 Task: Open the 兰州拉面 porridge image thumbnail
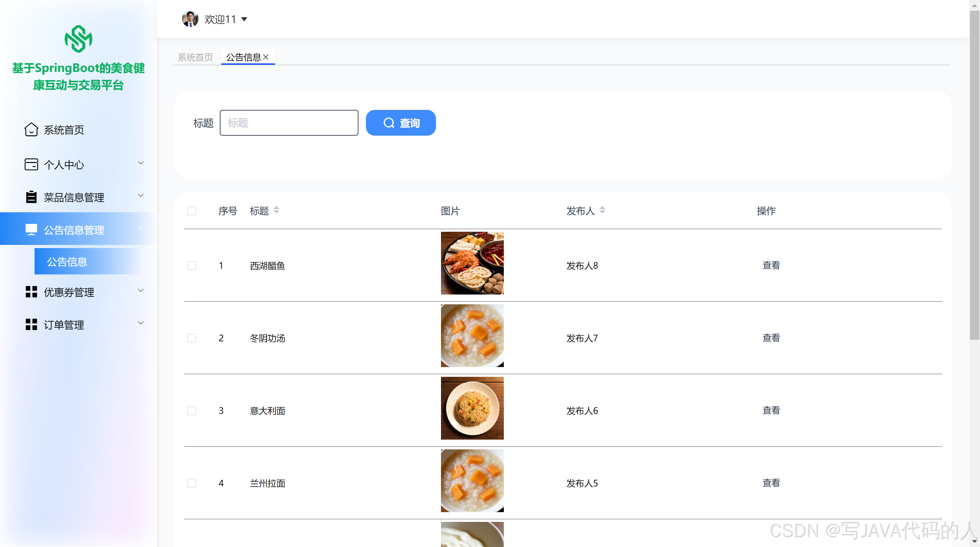472,481
